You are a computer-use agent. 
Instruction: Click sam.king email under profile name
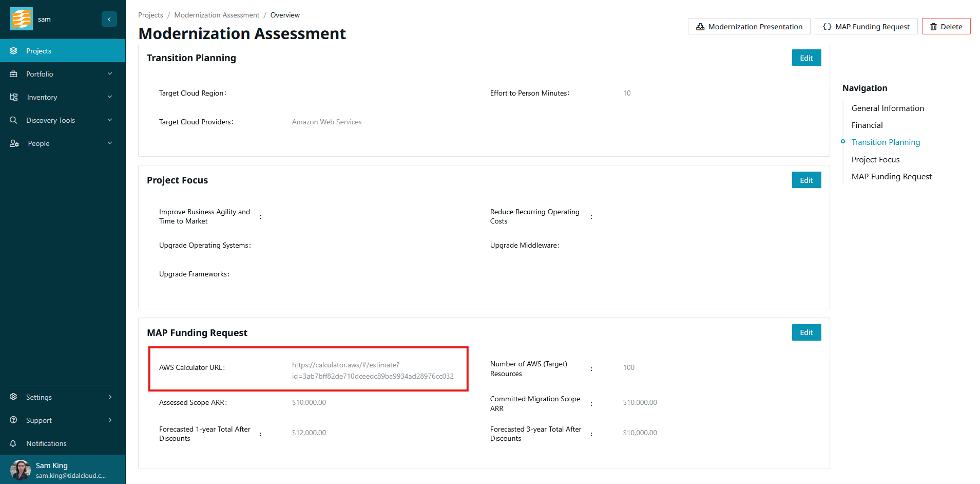coord(71,476)
